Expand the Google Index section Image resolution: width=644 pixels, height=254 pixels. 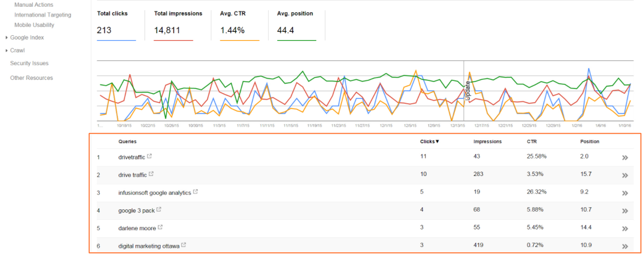pyautogui.click(x=27, y=38)
